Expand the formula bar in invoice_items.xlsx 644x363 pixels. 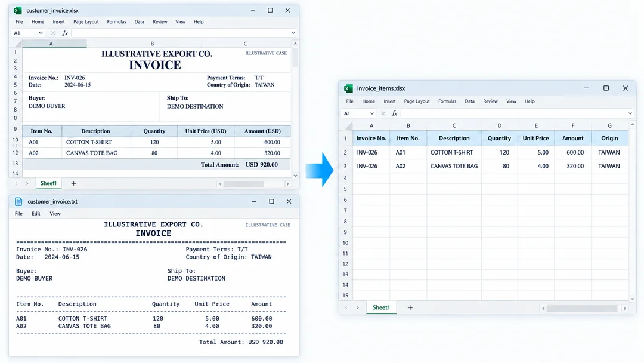click(x=630, y=113)
